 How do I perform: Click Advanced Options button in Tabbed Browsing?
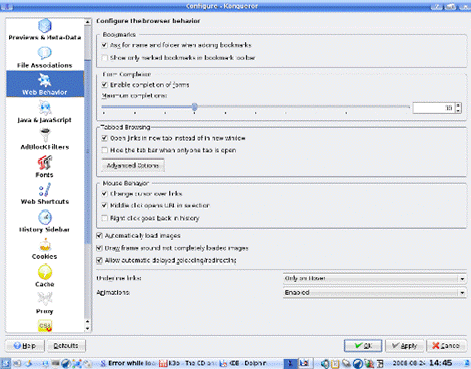pyautogui.click(x=133, y=165)
